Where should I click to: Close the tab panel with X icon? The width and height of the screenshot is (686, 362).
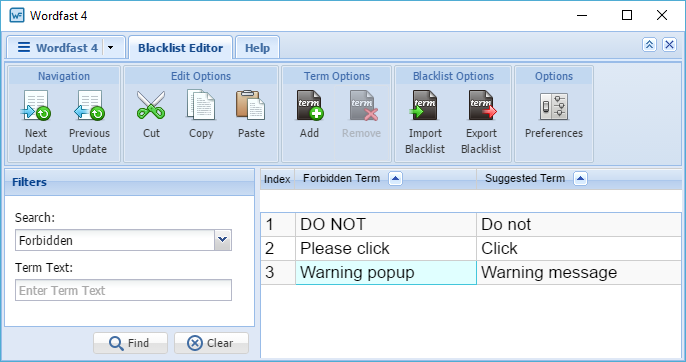669,45
